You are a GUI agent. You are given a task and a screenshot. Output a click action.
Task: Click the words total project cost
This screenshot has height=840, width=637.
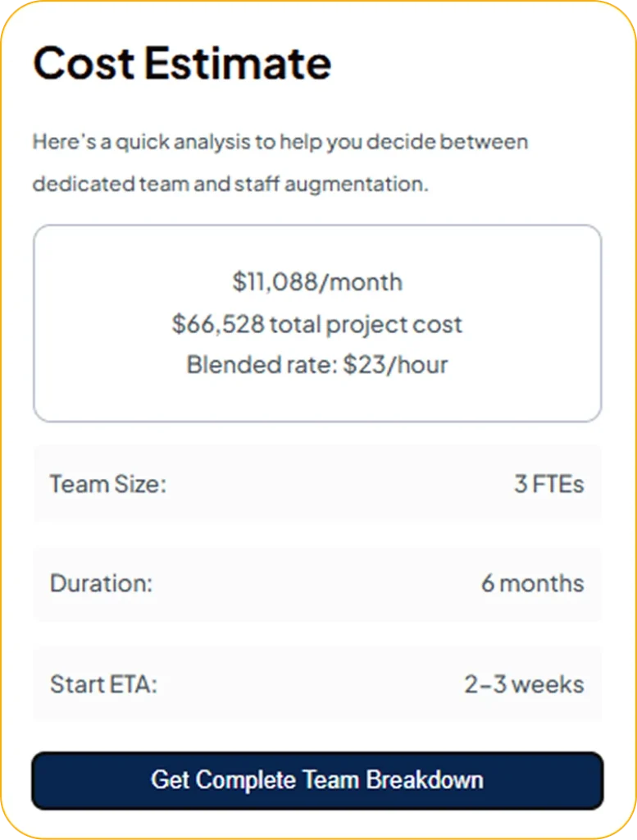366,324
